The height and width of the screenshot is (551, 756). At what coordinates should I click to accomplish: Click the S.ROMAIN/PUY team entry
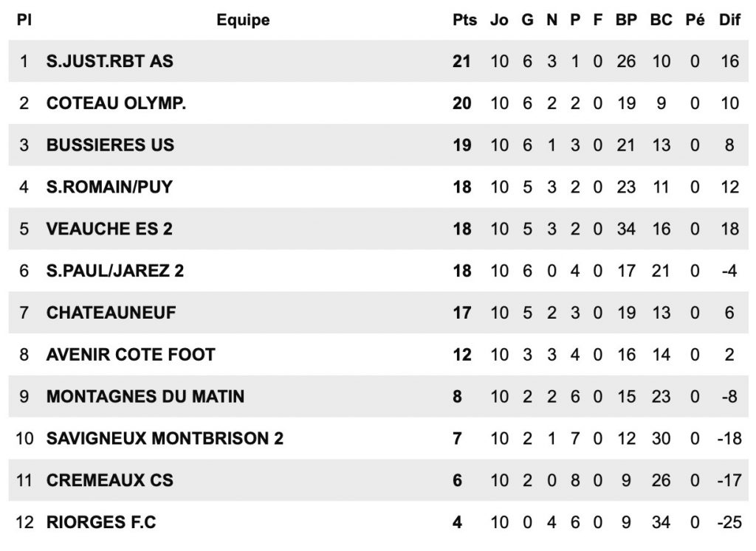click(x=109, y=187)
